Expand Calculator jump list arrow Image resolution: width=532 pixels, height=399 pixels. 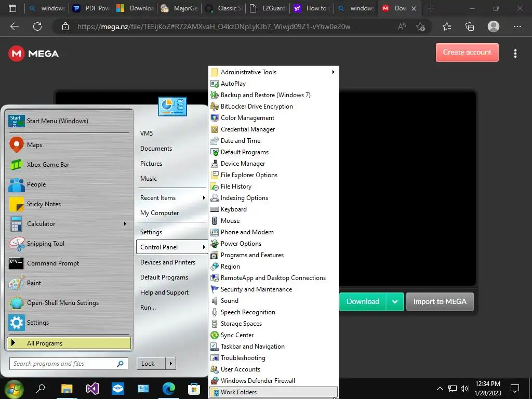(x=125, y=224)
